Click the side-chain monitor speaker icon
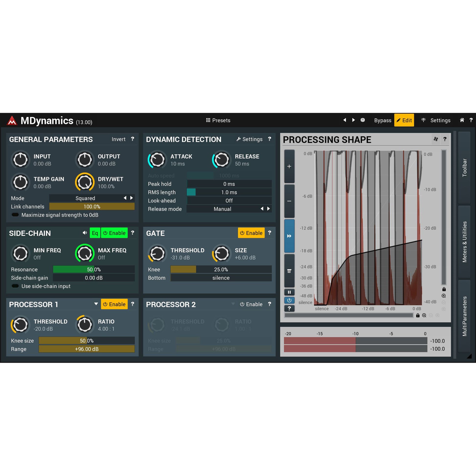The image size is (476, 476). [x=85, y=233]
